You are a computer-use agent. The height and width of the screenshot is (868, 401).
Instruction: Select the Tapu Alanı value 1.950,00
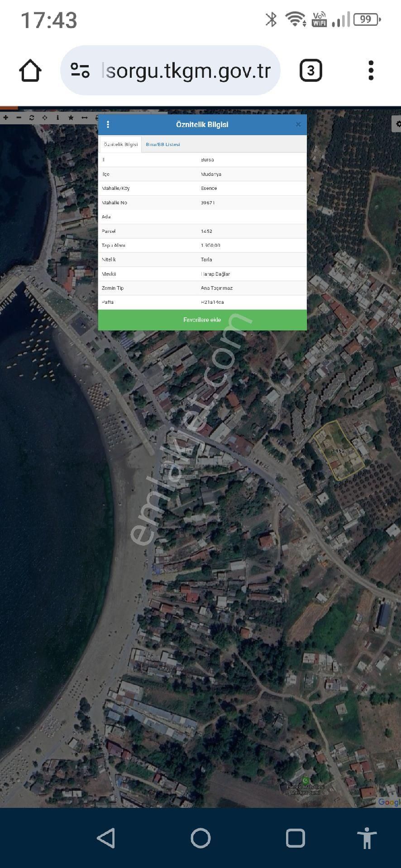point(210,245)
